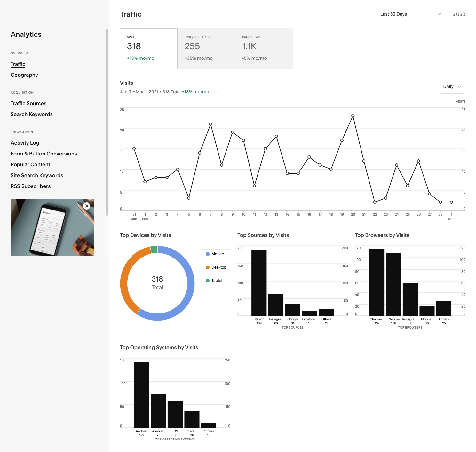
Task: Toggle Desktop in the devices legend
Action: tap(216, 267)
